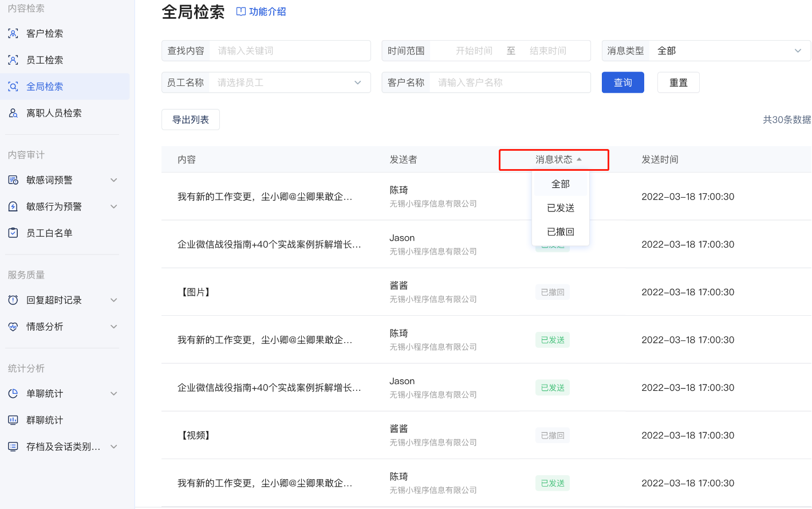Click the 重置 reset button
Image resolution: width=812 pixels, height=509 pixels.
point(679,83)
